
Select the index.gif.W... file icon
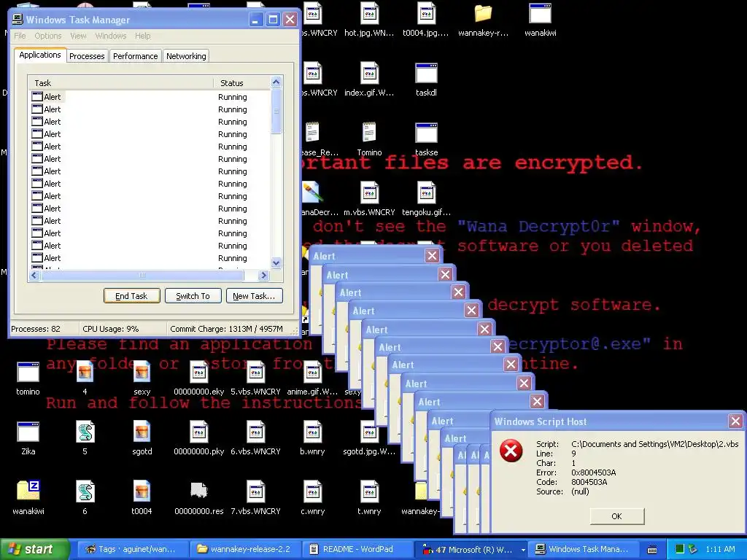pyautogui.click(x=369, y=74)
